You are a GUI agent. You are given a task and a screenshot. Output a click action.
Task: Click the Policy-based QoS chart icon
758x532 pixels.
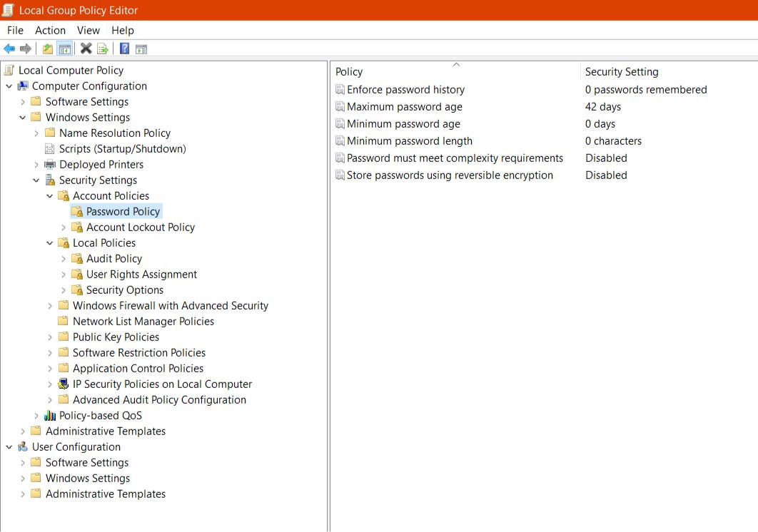point(50,416)
